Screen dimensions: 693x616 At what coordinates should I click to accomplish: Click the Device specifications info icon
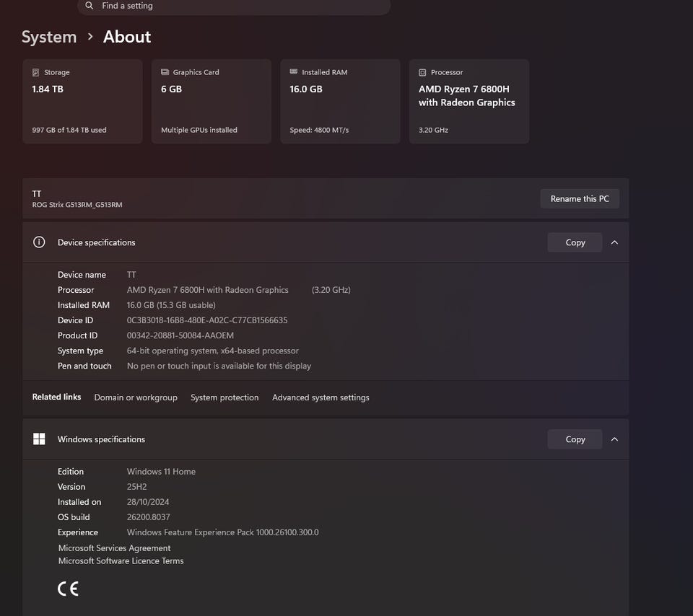[39, 242]
